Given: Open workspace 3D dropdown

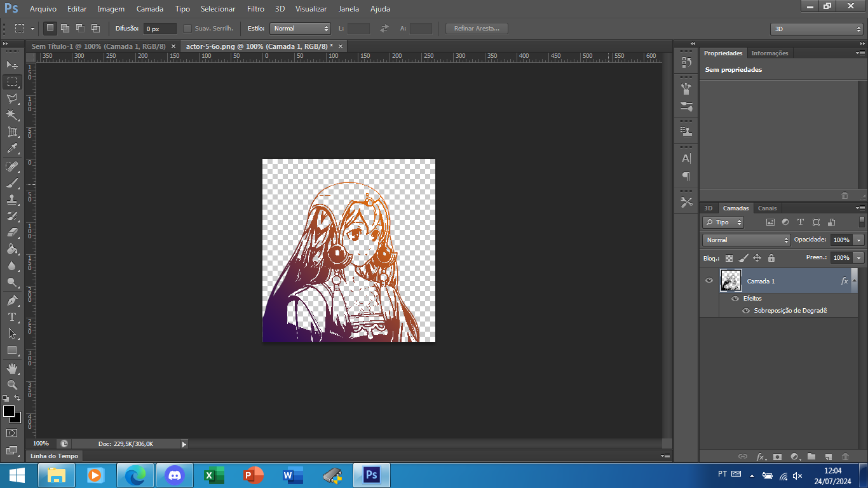Looking at the screenshot, I should coord(817,29).
